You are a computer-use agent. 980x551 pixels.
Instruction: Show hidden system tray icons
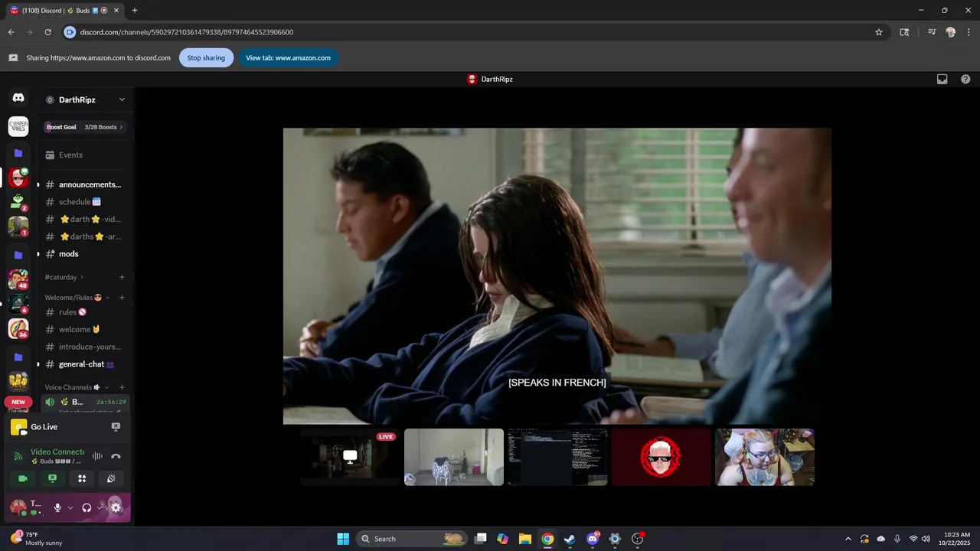click(848, 539)
